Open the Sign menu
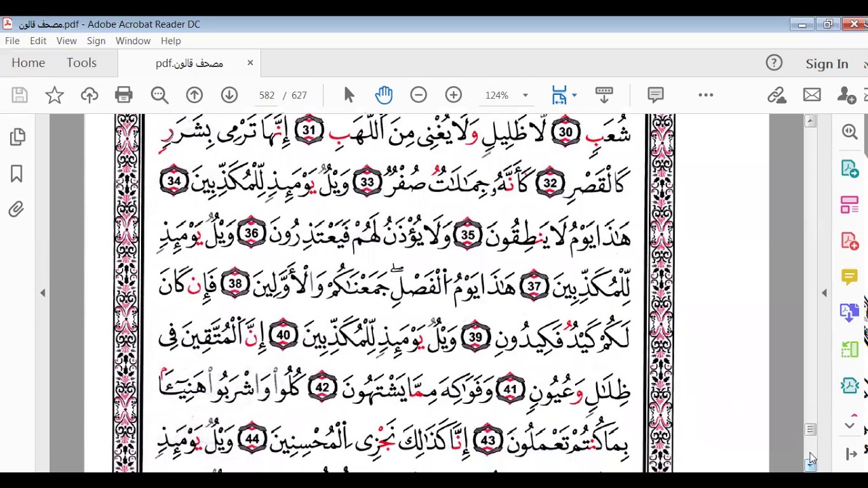 point(96,41)
